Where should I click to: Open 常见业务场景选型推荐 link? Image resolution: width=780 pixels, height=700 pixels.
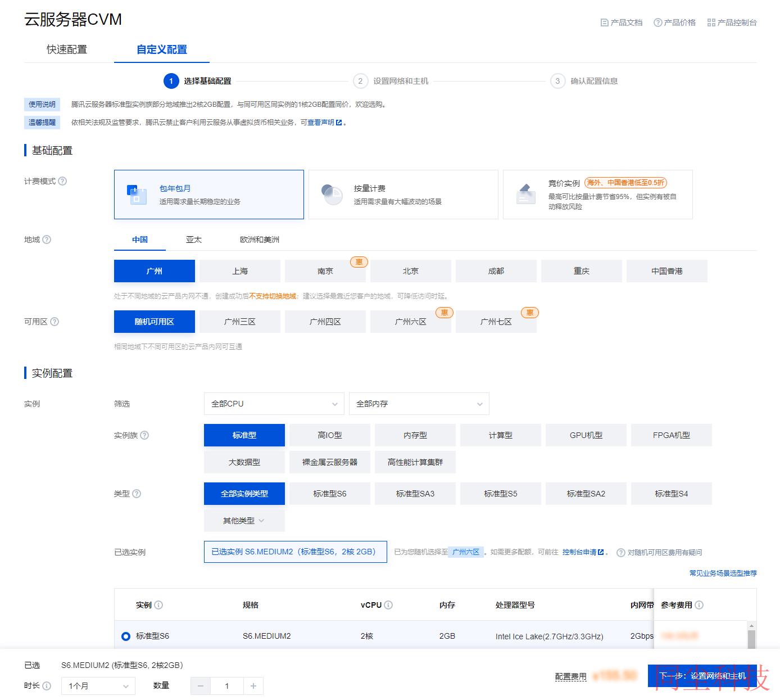point(723,573)
